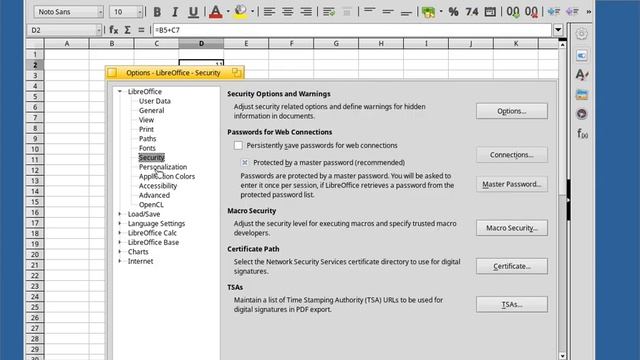
Task: Open the sidebar Properties deck
Action: click(582, 55)
